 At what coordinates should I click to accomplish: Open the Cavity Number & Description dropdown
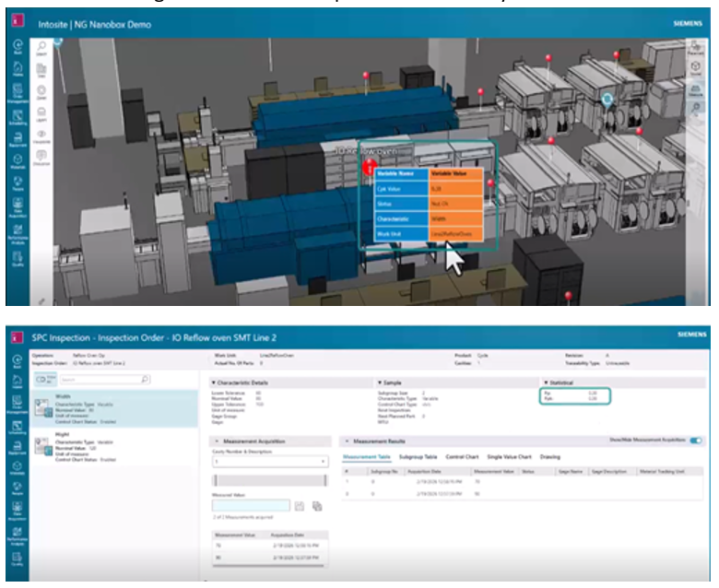coord(270,462)
